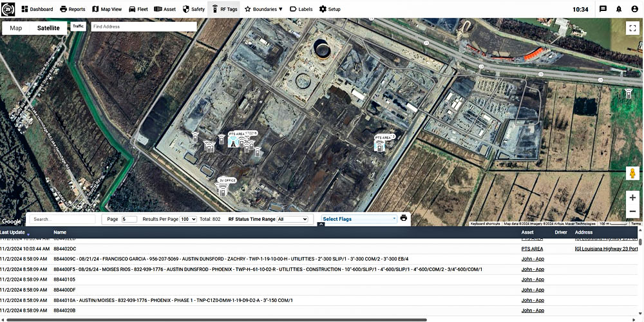Click the horizontal scrollbar of the table
The width and height of the screenshot is (644, 322).
click(x=217, y=319)
